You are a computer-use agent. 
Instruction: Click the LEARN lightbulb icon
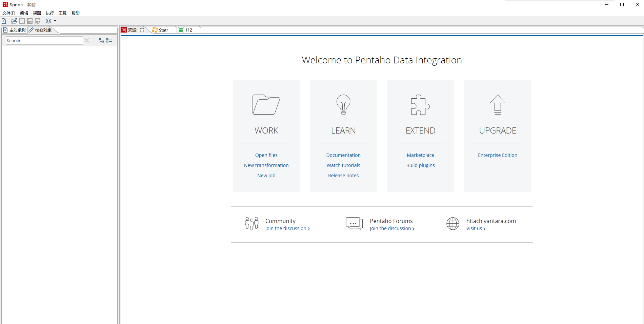coord(343,104)
